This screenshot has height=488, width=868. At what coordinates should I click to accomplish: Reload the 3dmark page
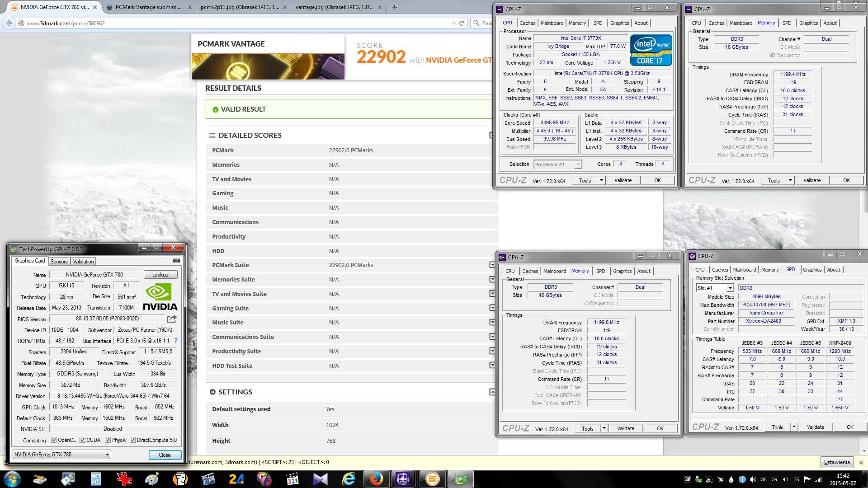[462, 23]
